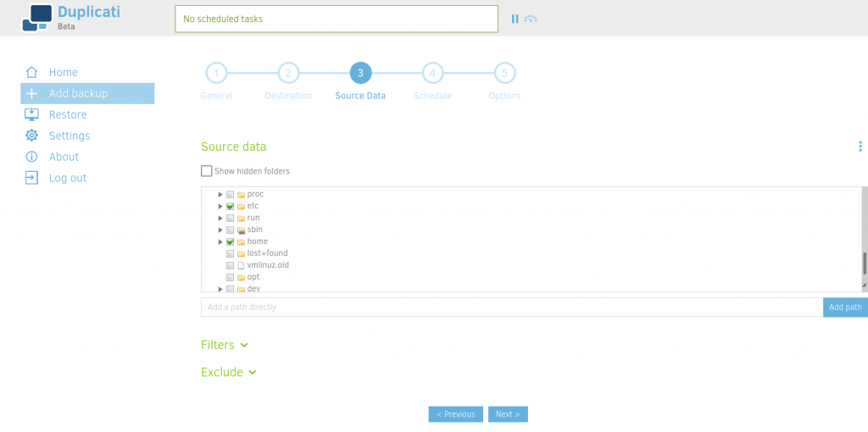Click the Previous button

pyautogui.click(x=455, y=414)
